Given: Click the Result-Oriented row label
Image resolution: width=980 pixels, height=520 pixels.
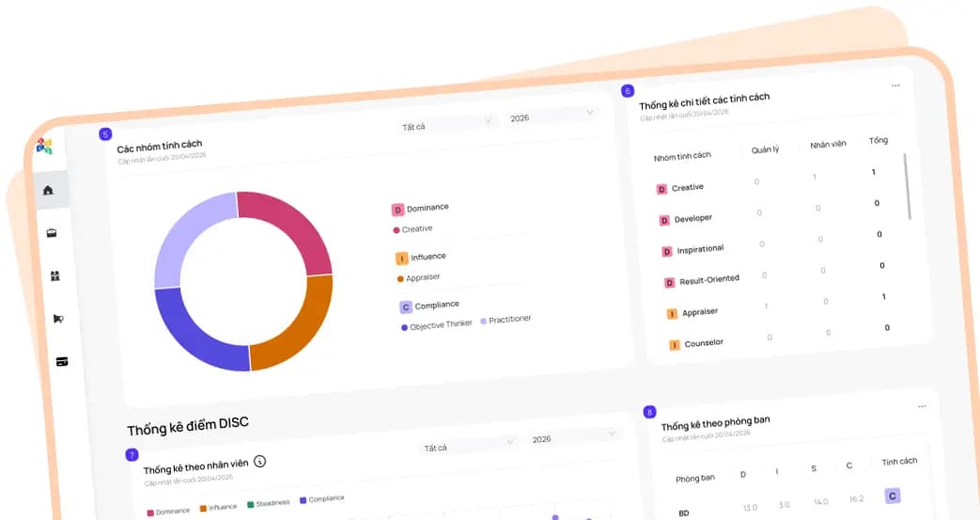Looking at the screenshot, I should (709, 279).
